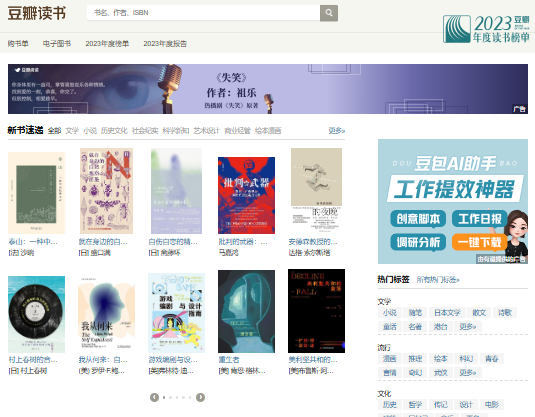
Task: Select the 诗歌 tag
Action: pyautogui.click(x=505, y=313)
